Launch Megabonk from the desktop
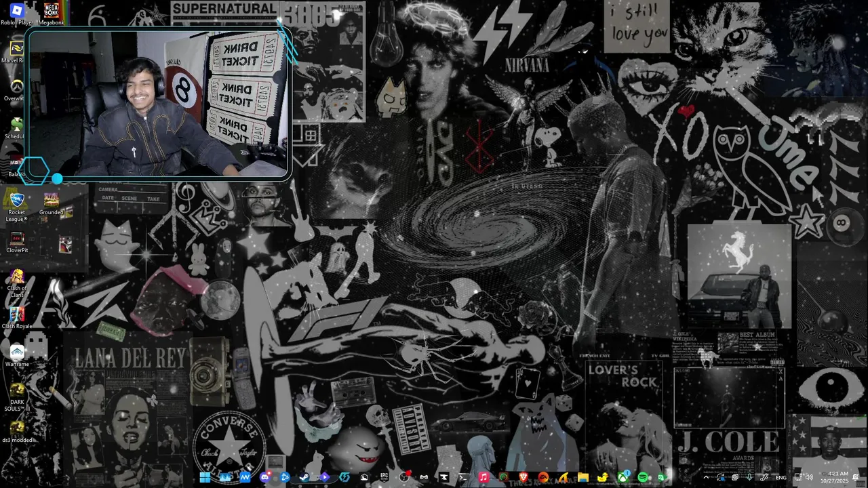 51,14
